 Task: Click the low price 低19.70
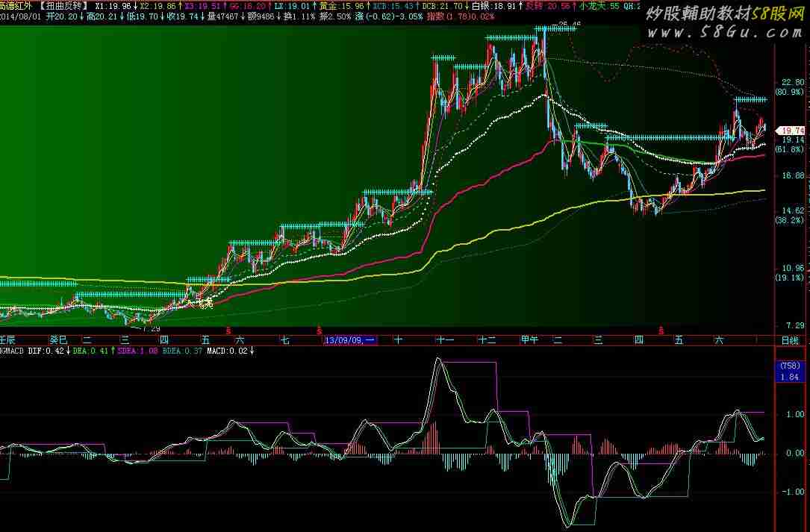[x=144, y=16]
